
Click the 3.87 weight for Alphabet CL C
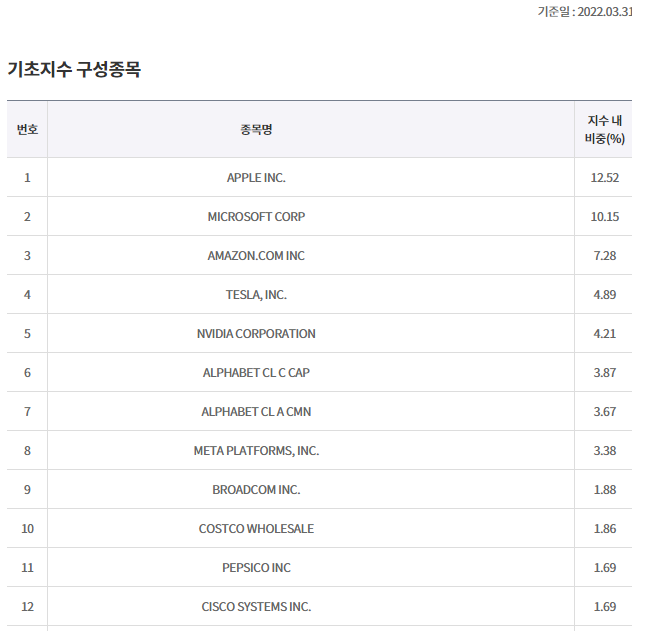(x=605, y=373)
